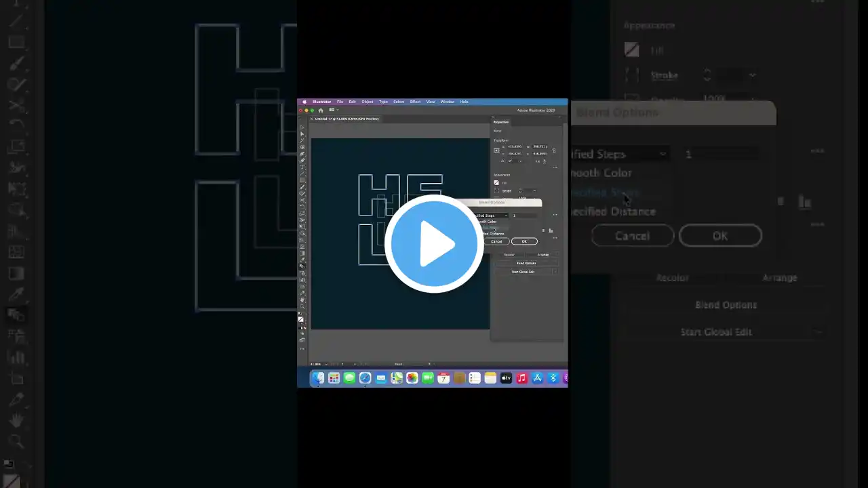This screenshot has width=868, height=488.
Task: Select the Selection tool (black arrow)
Action: coord(302,127)
